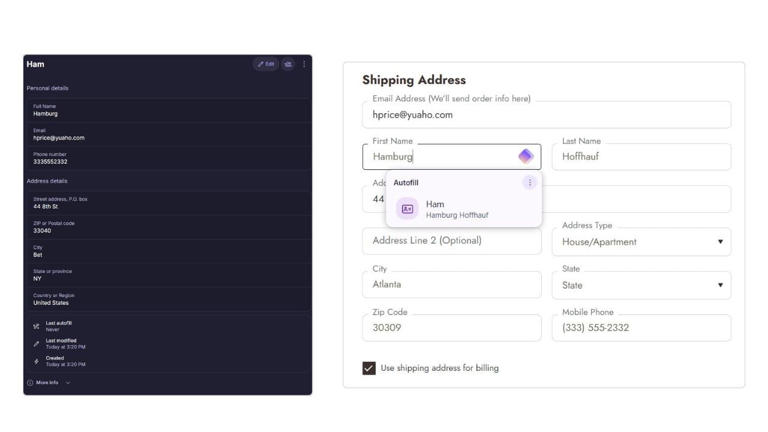Click the Last autofill icon
This screenshot has height=432, width=768.
[x=36, y=326]
